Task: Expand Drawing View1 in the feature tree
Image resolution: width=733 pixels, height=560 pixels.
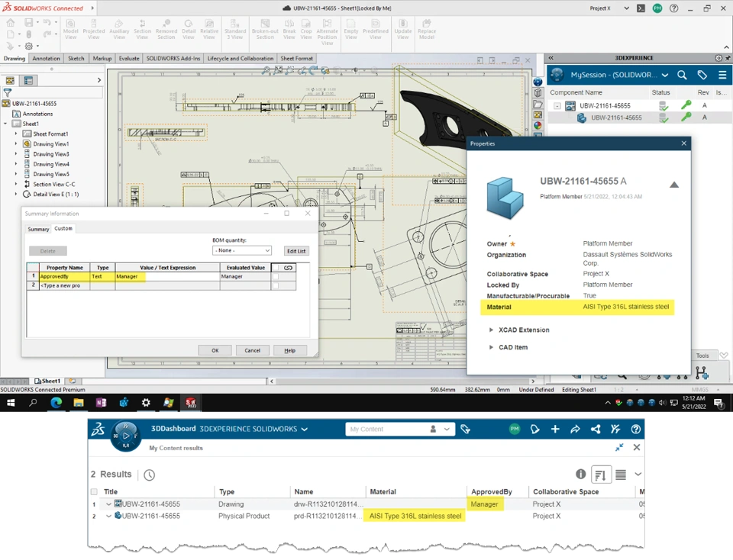Action: coord(16,144)
